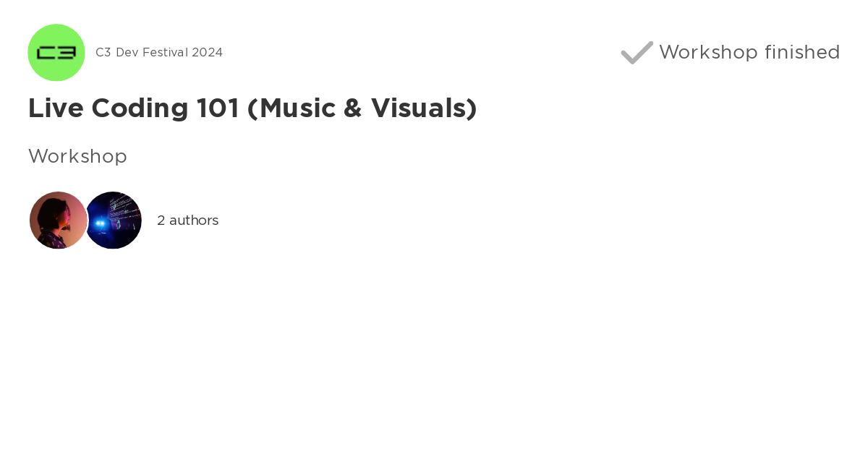This screenshot has width=868, height=454.
Task: Click the black C3 lettering in the logo
Action: [56, 53]
